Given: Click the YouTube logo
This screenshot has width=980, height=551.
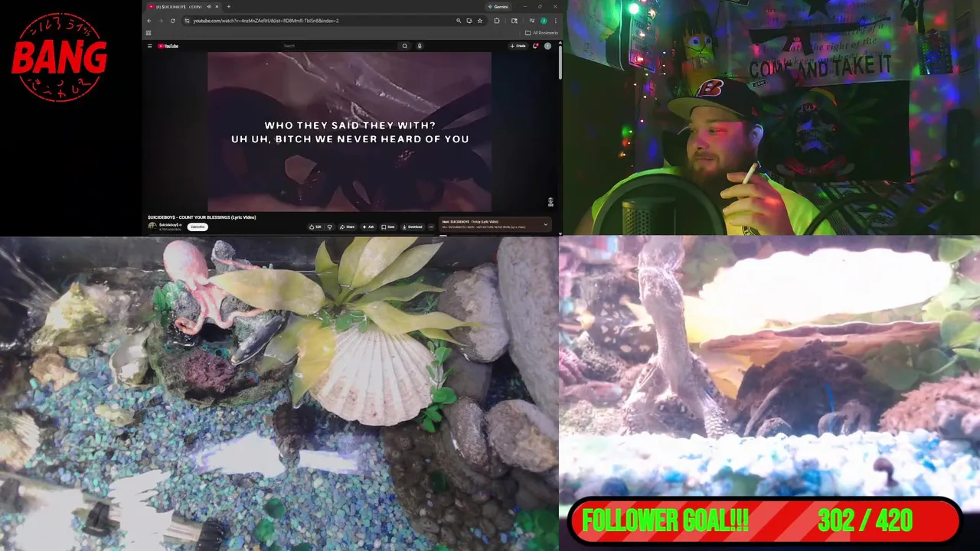Looking at the screenshot, I should click(x=168, y=46).
